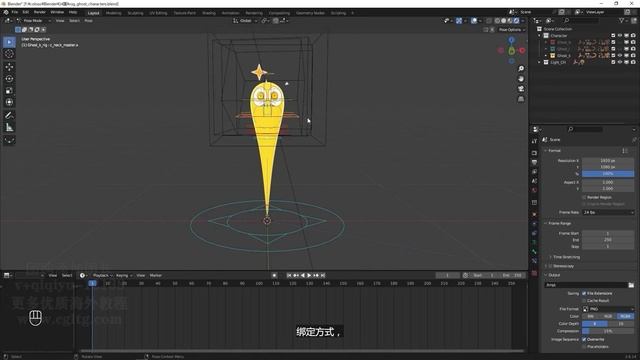
Task: Toggle File Extensions checkbox
Action: click(x=584, y=293)
